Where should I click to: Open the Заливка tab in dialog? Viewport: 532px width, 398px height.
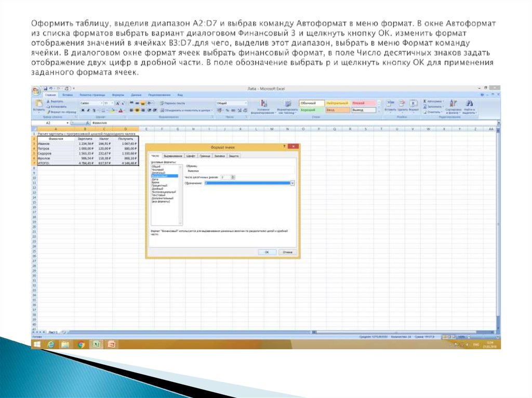coord(220,156)
